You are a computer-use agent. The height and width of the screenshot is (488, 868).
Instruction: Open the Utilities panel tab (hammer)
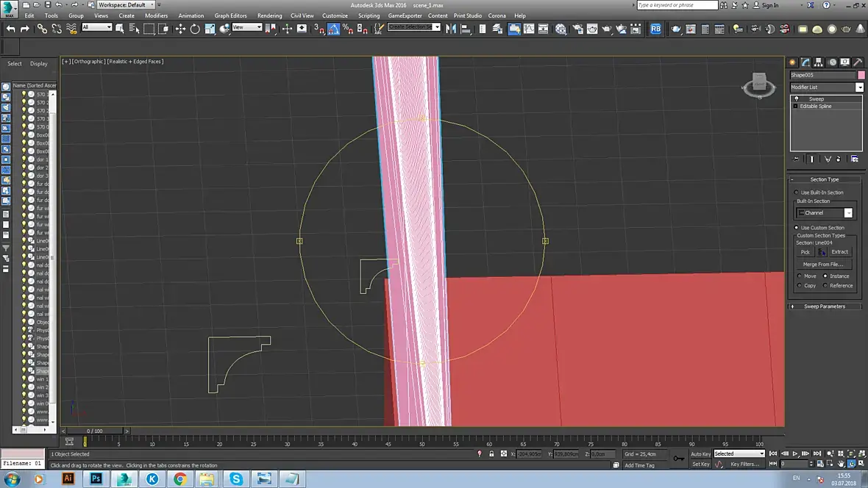858,62
